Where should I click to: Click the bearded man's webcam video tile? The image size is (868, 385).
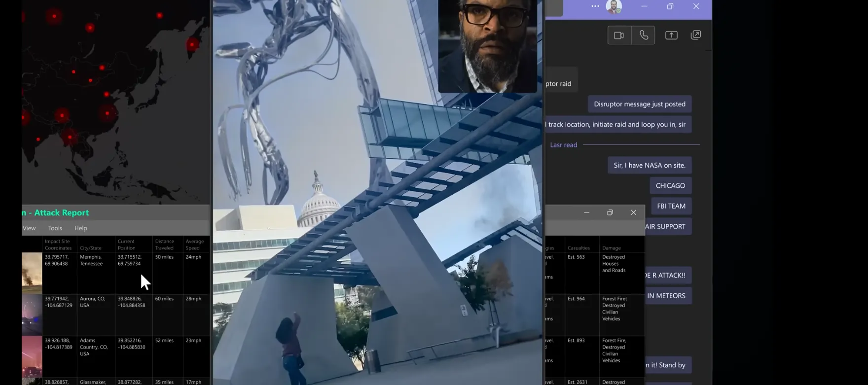487,46
